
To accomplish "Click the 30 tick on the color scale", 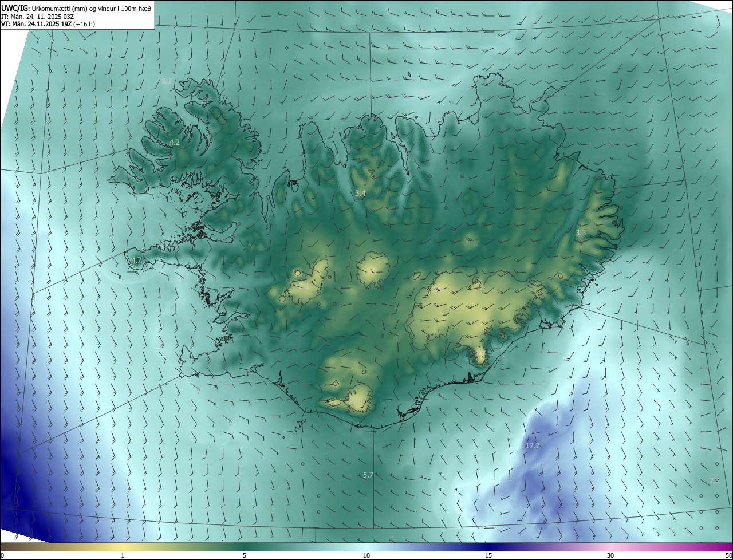I will (x=610, y=555).
